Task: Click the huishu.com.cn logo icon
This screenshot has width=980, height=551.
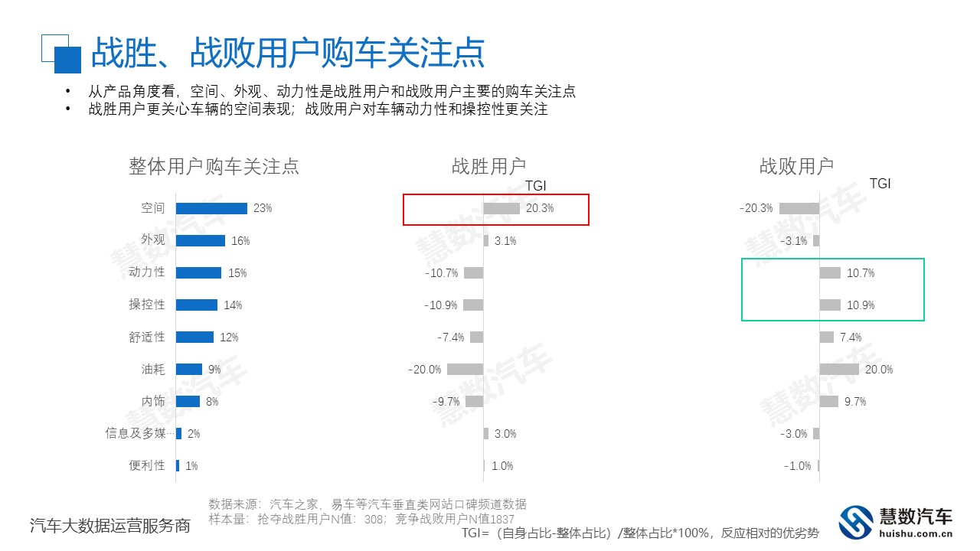Action: point(856,522)
